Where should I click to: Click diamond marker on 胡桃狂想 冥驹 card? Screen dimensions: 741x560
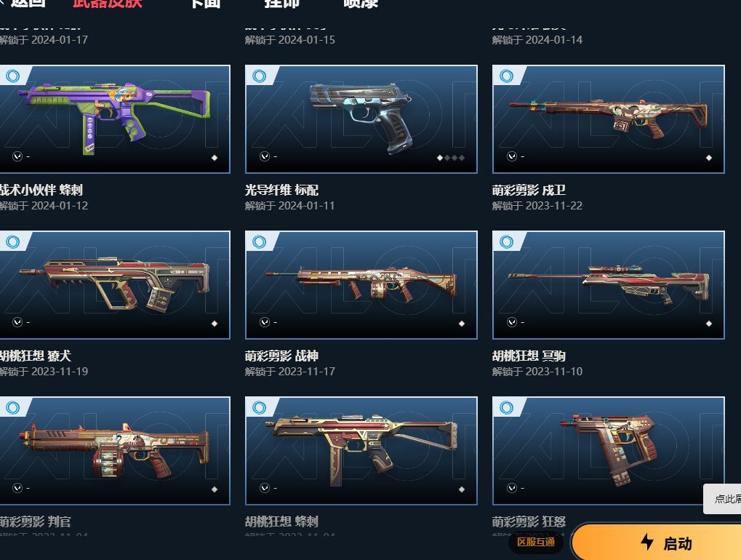coord(709,323)
